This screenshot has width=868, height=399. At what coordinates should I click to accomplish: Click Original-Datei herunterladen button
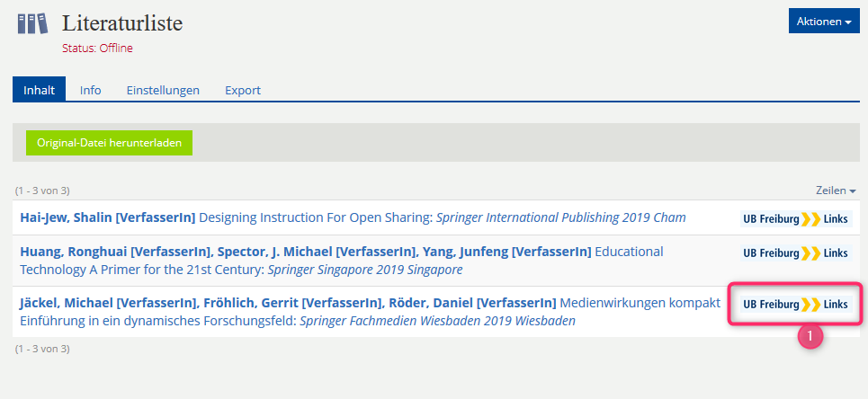(x=109, y=143)
